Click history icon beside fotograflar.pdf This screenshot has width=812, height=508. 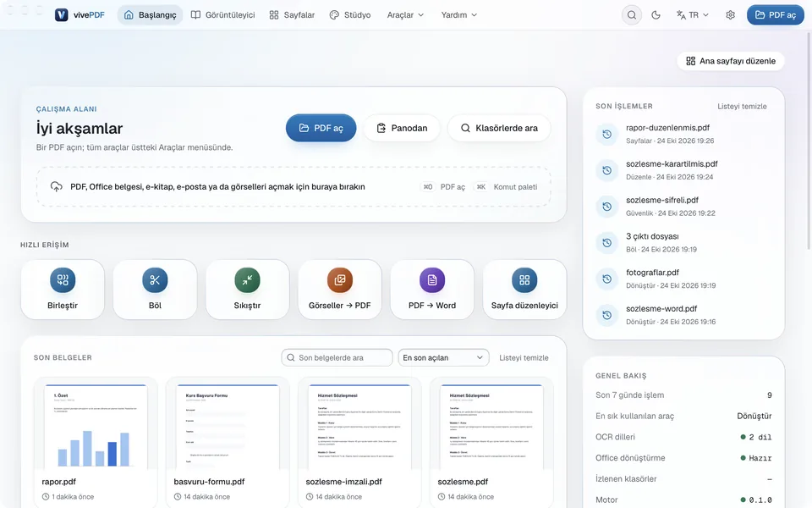coord(607,279)
